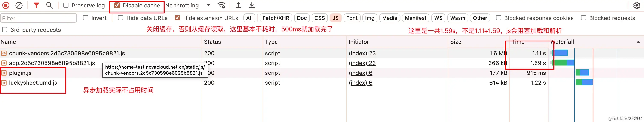
Task: Follow the (index):23 initiator link for chunk-vendors
Action: (362, 53)
